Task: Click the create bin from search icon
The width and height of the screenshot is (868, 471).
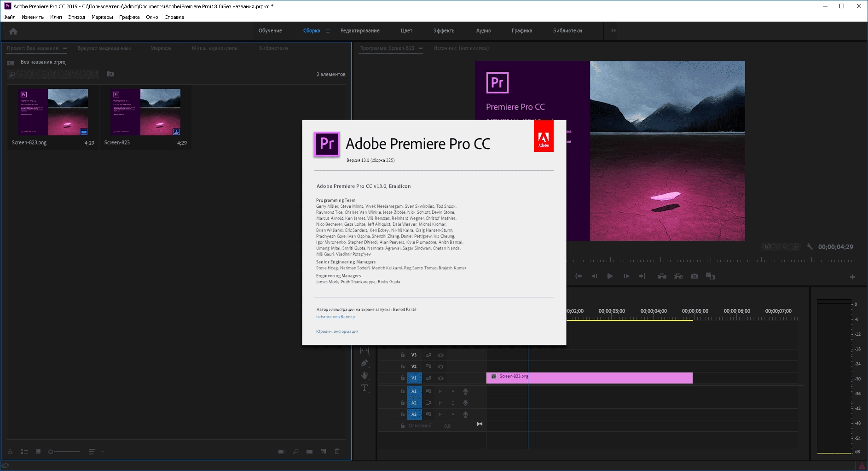Action: [110, 74]
